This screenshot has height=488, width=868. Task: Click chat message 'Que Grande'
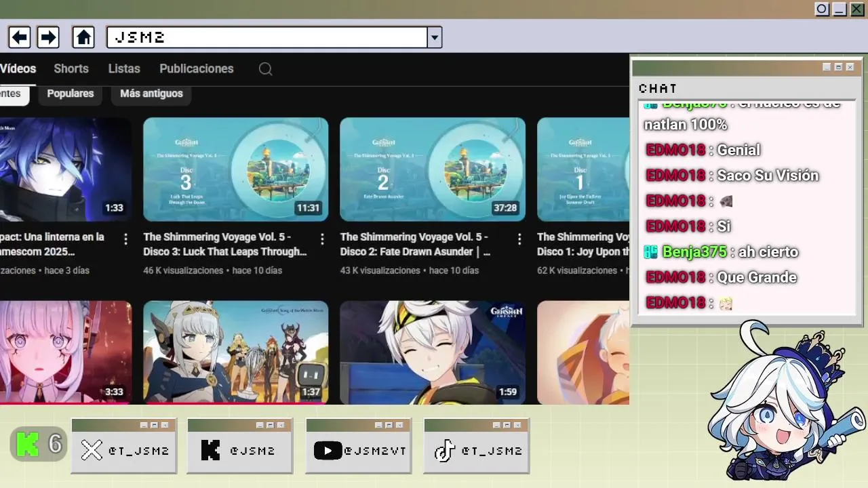[x=757, y=277]
